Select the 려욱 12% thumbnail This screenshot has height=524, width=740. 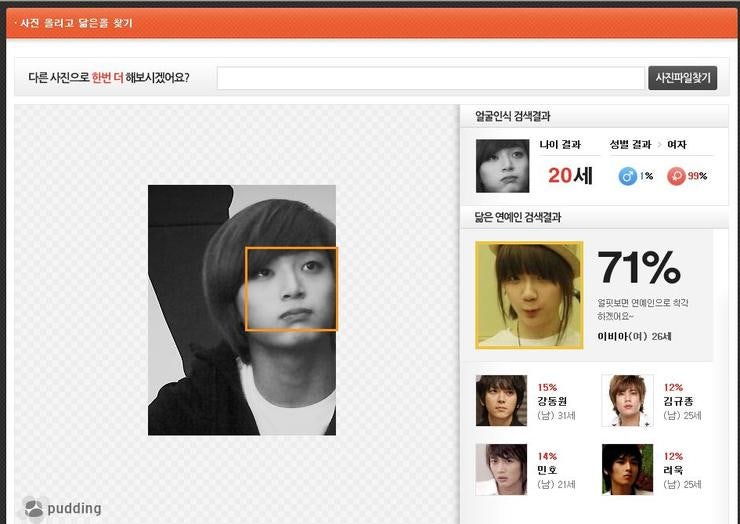point(627,469)
